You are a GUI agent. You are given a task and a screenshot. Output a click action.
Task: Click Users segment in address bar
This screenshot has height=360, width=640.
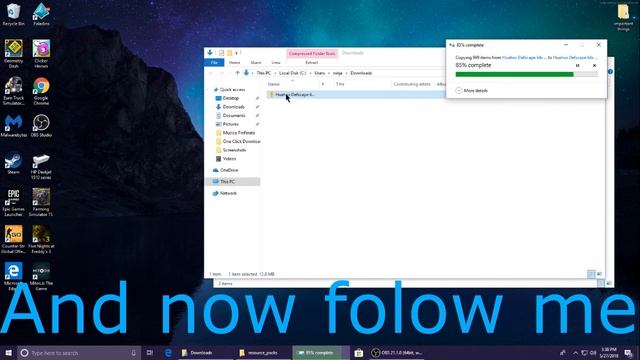click(320, 73)
